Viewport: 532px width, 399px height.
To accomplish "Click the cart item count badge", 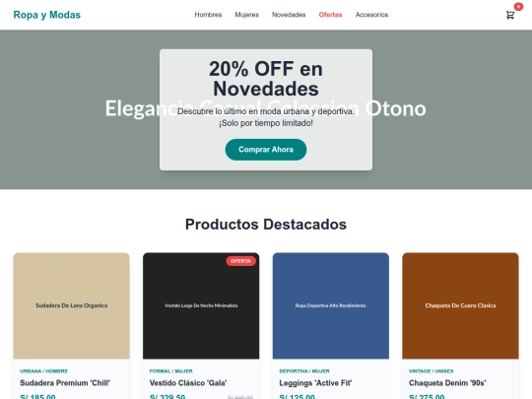I will (x=518, y=7).
